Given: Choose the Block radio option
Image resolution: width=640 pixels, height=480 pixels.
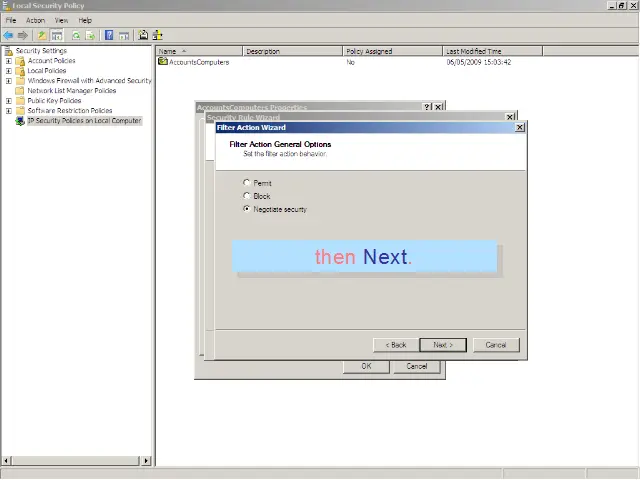Looking at the screenshot, I should 247,196.
